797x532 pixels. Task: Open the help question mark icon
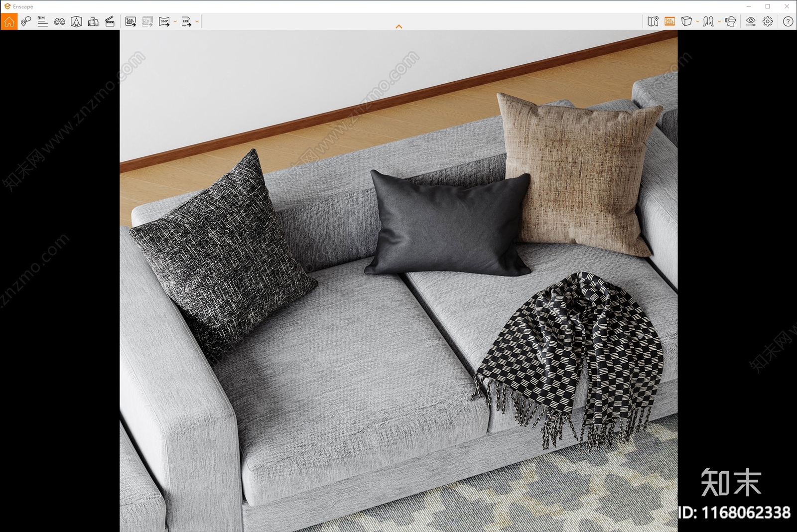pyautogui.click(x=788, y=21)
